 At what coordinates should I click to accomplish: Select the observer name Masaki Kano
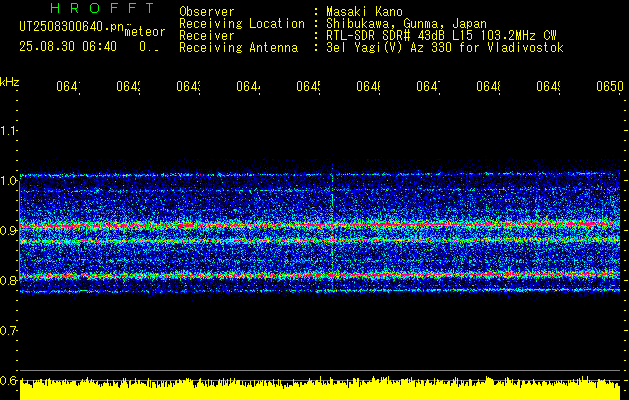pyautogui.click(x=364, y=12)
